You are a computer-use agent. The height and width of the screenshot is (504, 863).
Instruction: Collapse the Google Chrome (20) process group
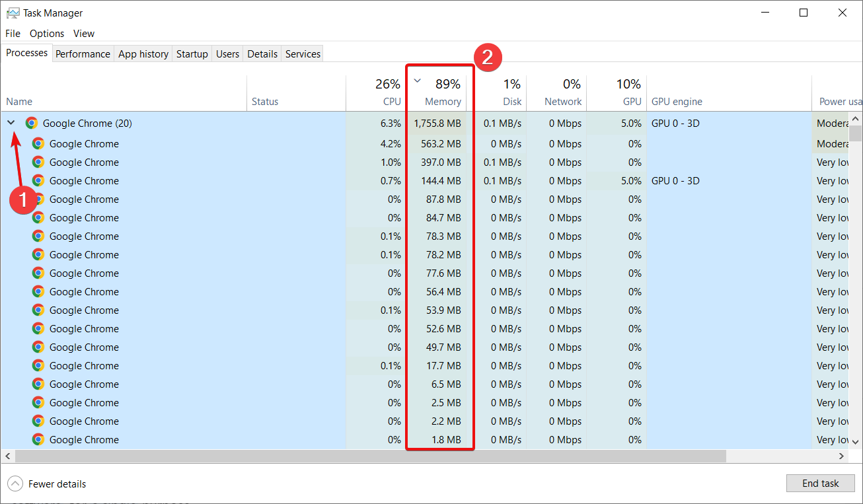(11, 123)
